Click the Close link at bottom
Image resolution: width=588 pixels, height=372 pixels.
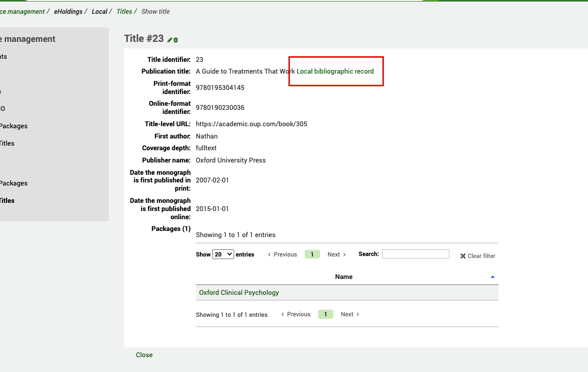point(144,355)
